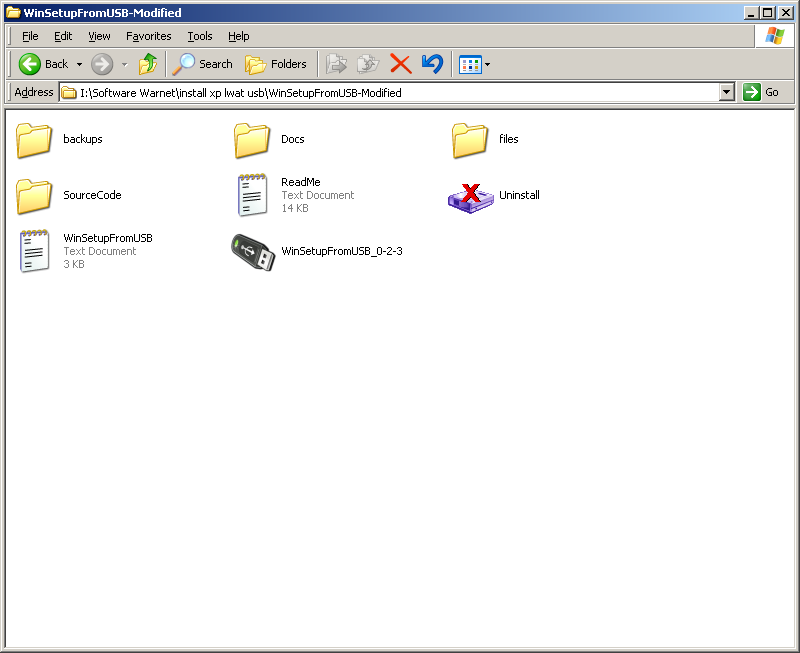Screen dimensions: 800x653
Task: Go up one folder level
Action: [x=148, y=64]
